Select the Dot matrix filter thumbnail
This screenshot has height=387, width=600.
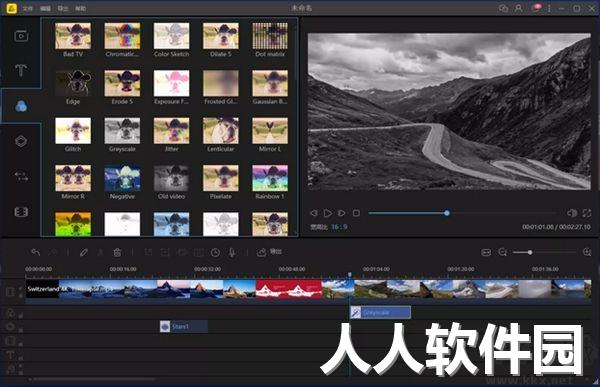coord(270,36)
